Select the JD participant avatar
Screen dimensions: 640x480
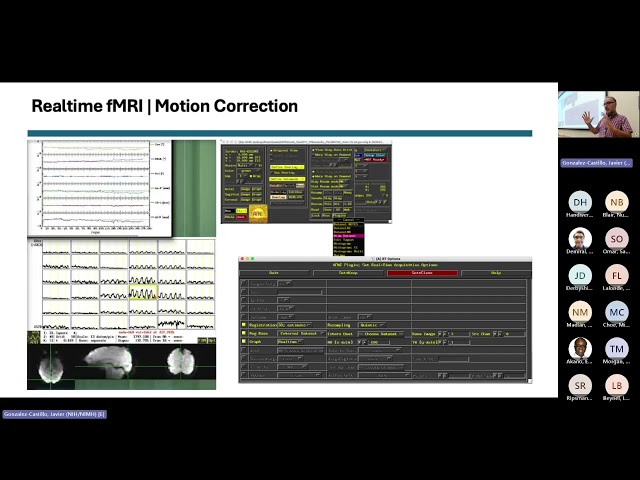pyautogui.click(x=580, y=276)
